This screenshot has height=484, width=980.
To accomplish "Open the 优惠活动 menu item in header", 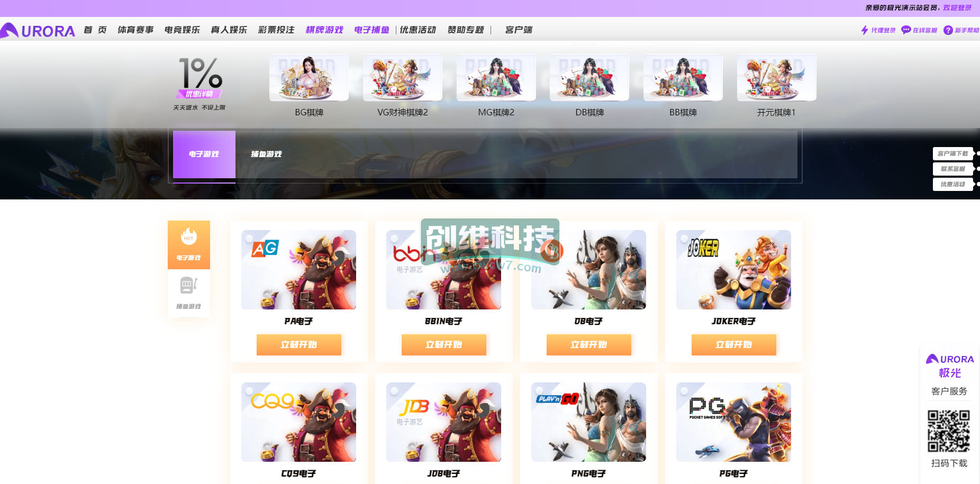I will [418, 30].
